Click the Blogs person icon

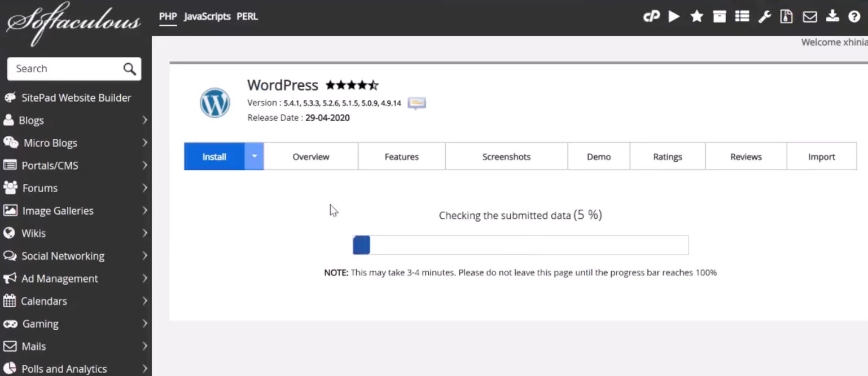pyautogui.click(x=8, y=120)
